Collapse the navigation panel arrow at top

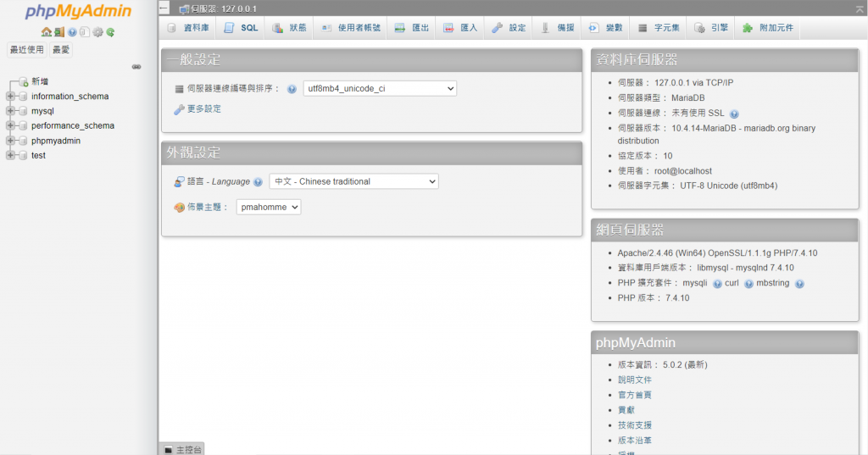point(164,8)
